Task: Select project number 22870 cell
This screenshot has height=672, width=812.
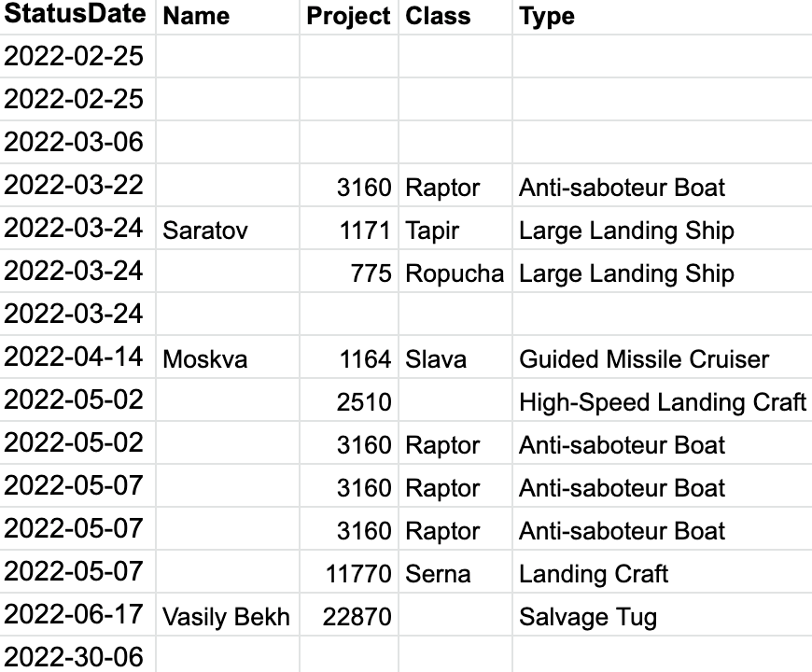Action: click(357, 617)
